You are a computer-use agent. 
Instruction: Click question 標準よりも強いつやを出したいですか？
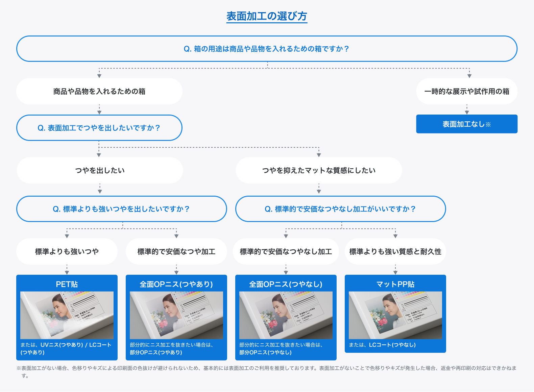coord(122,209)
